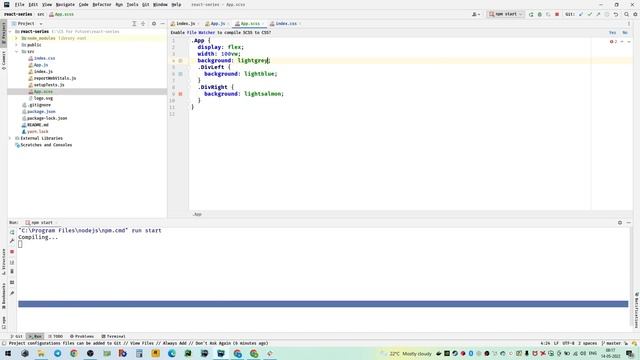Screen dimensions: 640x360
Task: Click lightsalmon color swatch in gutter
Action: point(180,94)
